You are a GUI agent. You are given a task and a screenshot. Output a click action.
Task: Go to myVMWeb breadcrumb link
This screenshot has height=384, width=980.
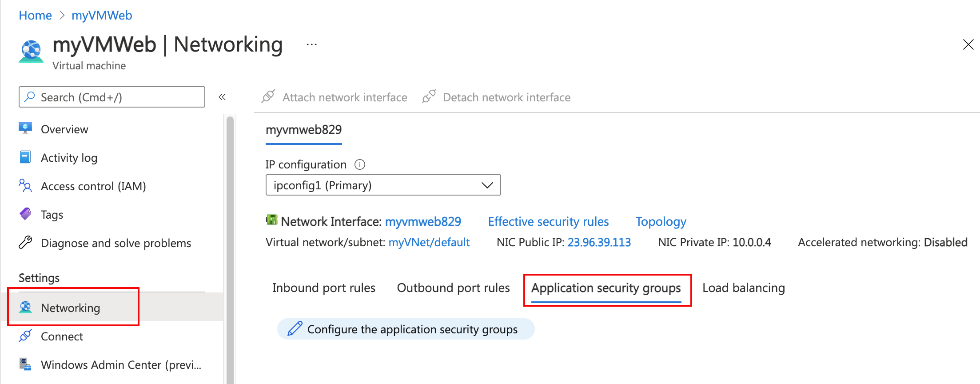coord(102,16)
